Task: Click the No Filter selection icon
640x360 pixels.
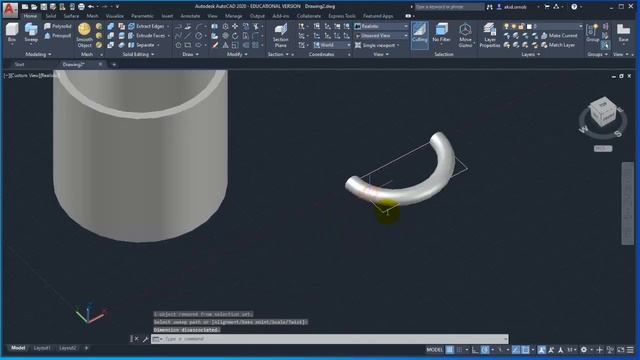Action: coord(441,33)
